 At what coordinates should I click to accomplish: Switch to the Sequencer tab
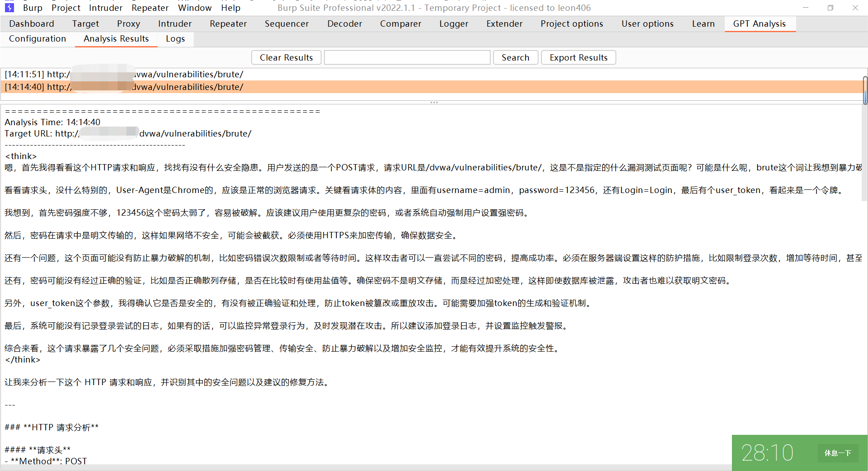coord(287,24)
